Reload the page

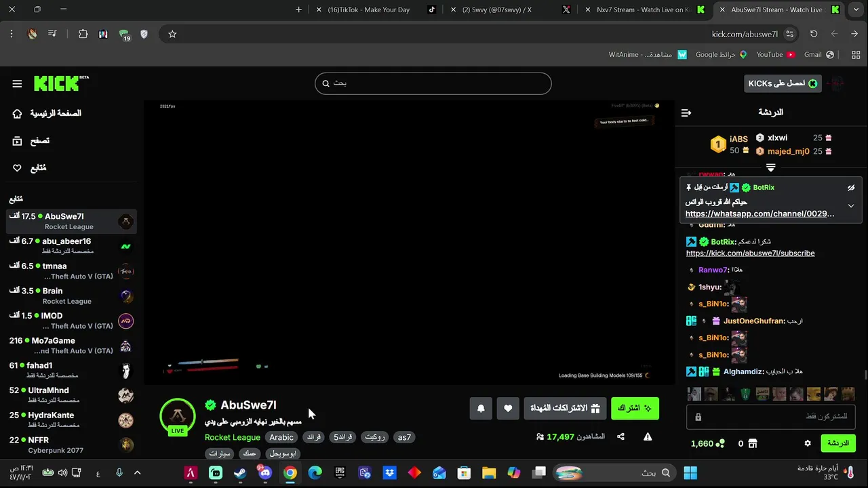click(814, 34)
